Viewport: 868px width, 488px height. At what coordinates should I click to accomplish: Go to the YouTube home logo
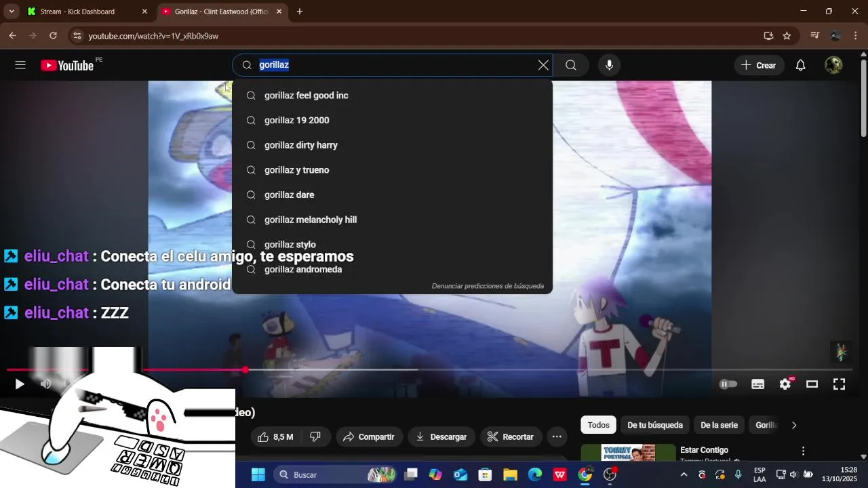[66, 65]
